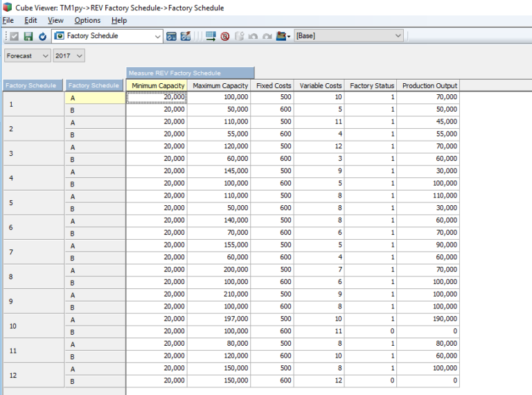Click Maximum Capacity cell showing 210,000
This screenshot has width=532, height=395.
click(219, 295)
